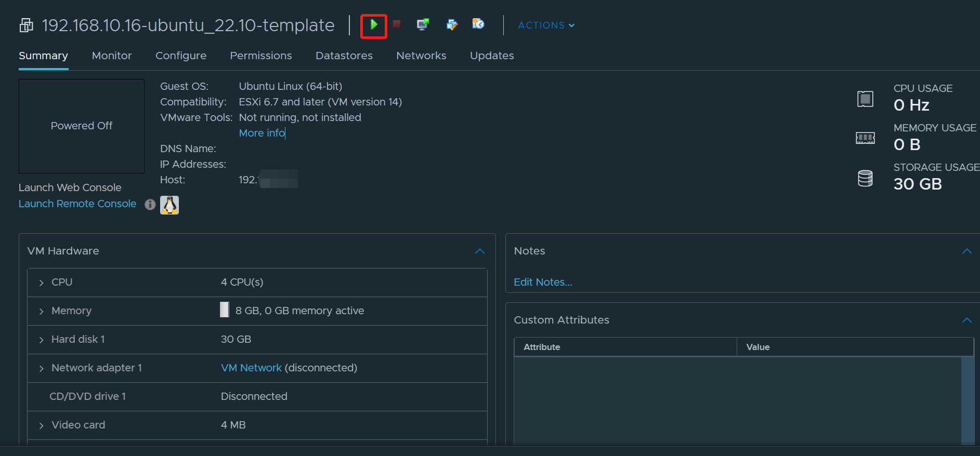Go to the Configure tab
980x456 pixels.
pos(181,56)
